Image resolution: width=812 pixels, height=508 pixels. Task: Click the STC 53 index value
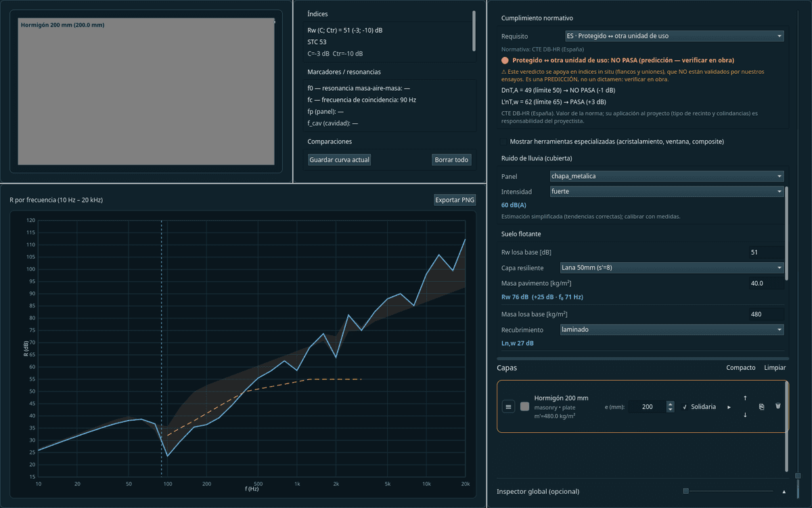tap(317, 42)
